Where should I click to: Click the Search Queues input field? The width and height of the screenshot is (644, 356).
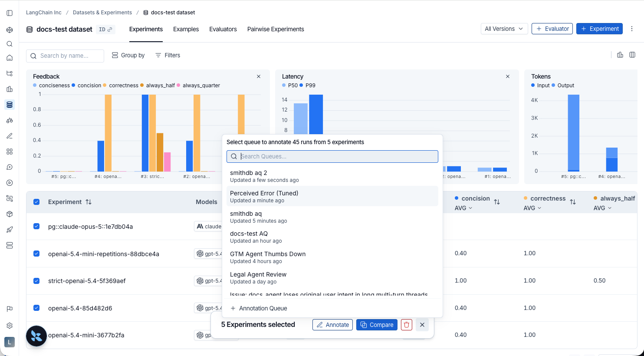(x=332, y=156)
